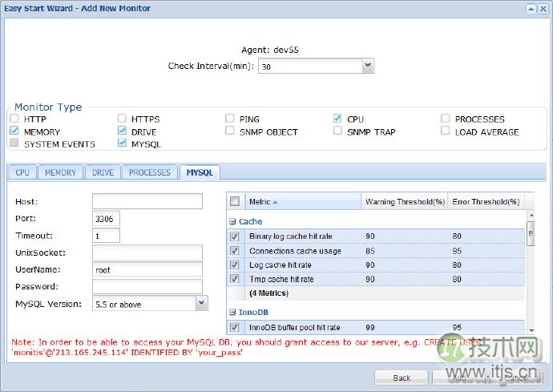Open the Check Interval dropdown
The height and width of the screenshot is (392, 553).
pyautogui.click(x=368, y=67)
